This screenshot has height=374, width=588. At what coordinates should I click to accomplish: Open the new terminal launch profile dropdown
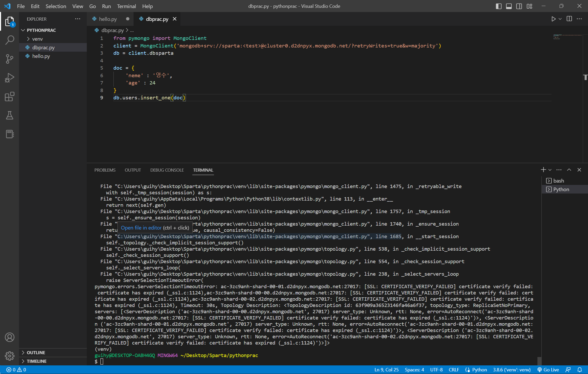tap(550, 170)
